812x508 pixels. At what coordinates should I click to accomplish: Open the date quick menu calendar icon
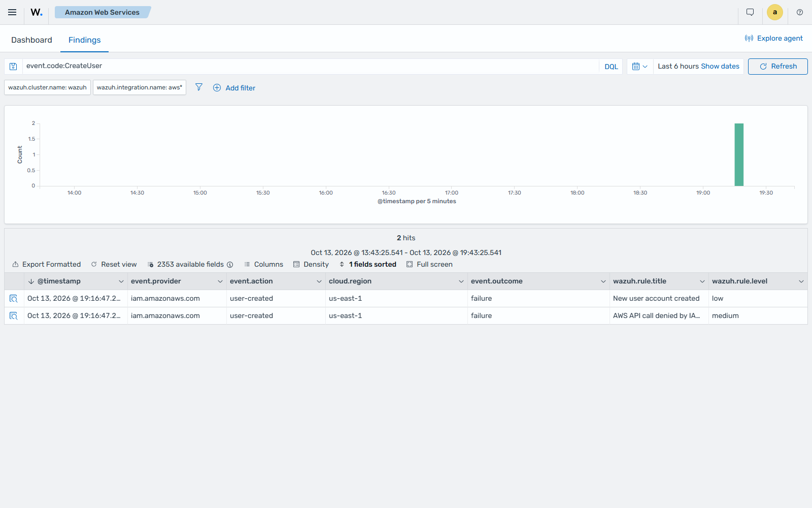[x=640, y=67]
